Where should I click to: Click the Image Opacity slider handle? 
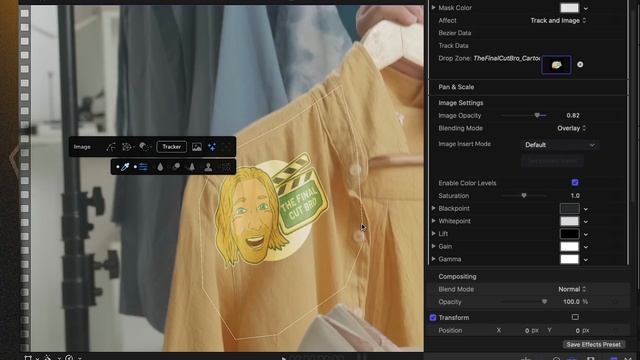click(537, 116)
